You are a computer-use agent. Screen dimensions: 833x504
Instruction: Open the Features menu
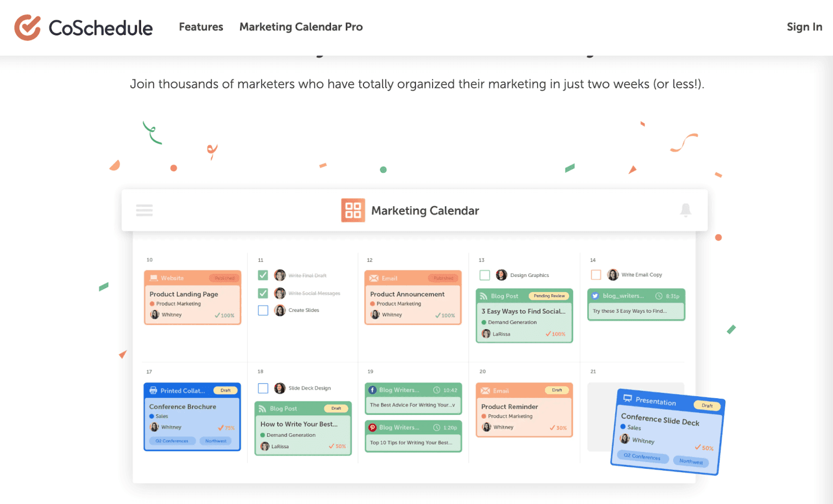coord(201,27)
